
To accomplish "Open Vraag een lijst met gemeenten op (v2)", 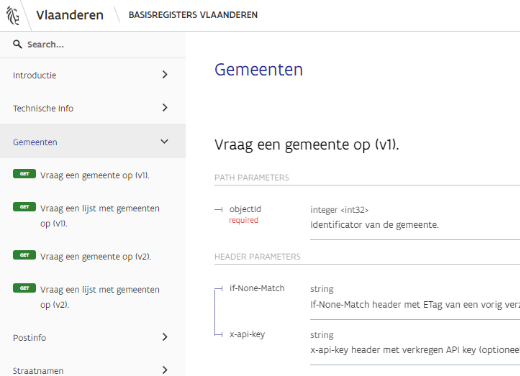I will tap(100, 297).
